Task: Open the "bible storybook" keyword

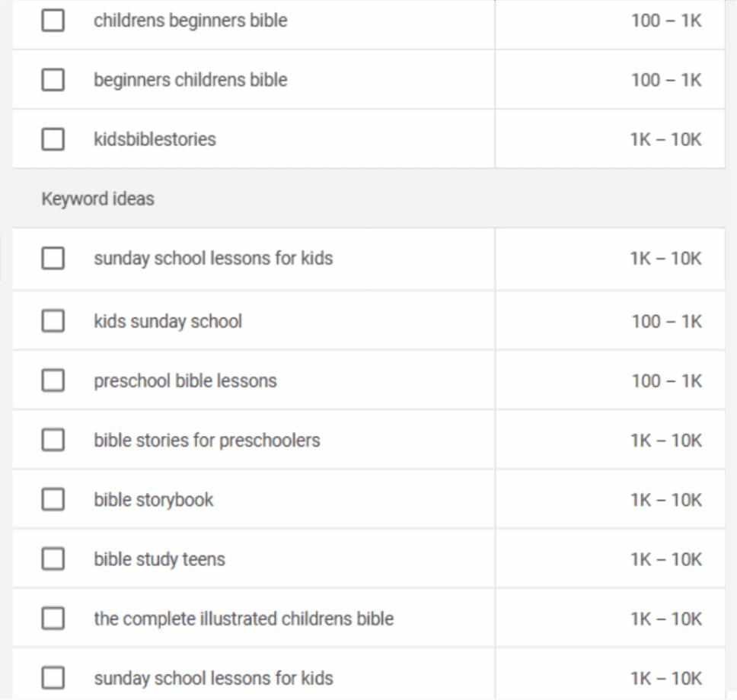Action: click(x=154, y=500)
